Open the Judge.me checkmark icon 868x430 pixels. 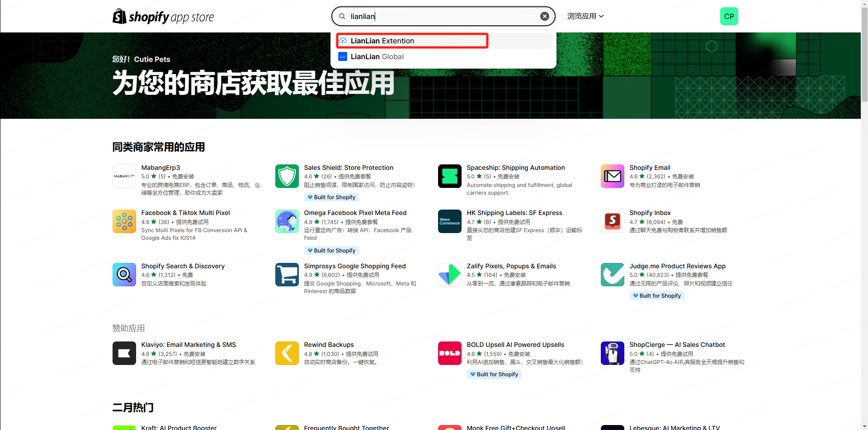613,275
